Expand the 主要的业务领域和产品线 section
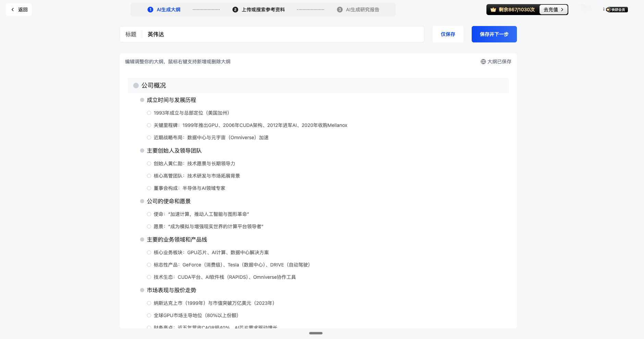The width and height of the screenshot is (644, 339). [142, 239]
